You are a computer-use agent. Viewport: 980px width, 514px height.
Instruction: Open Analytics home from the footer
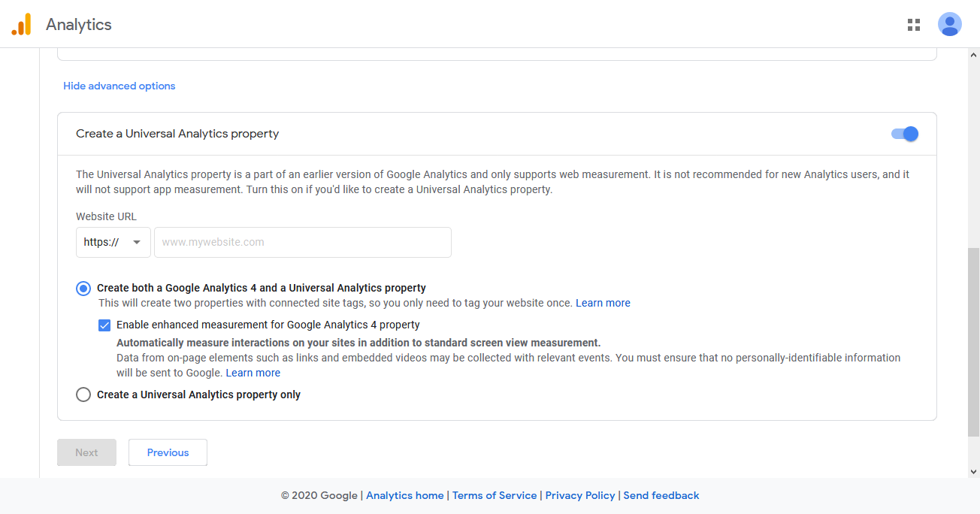coord(404,495)
